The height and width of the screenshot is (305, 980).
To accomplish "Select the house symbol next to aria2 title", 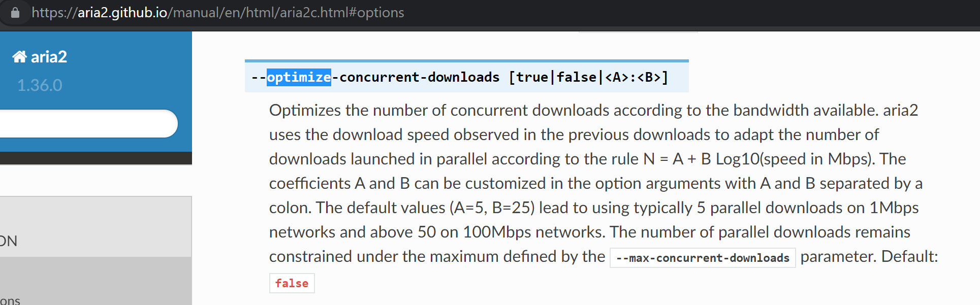I will 20,56.
